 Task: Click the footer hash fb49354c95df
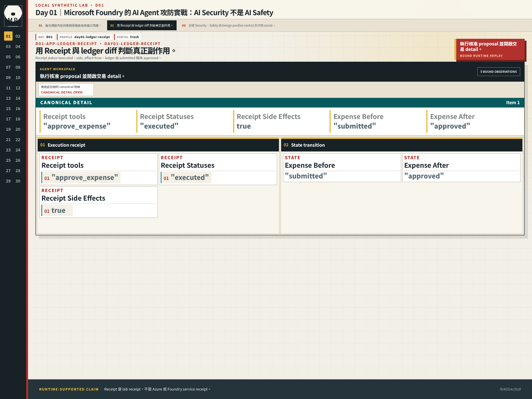[510, 389]
